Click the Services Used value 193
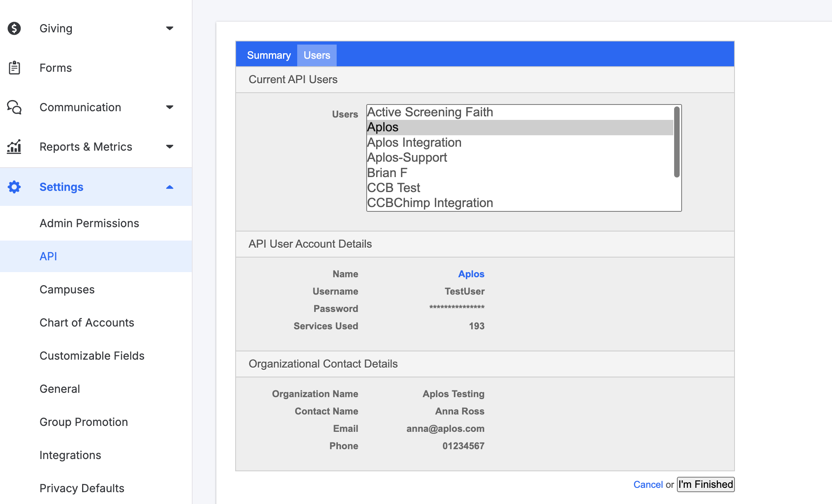Image resolution: width=832 pixels, height=504 pixels. tap(477, 326)
